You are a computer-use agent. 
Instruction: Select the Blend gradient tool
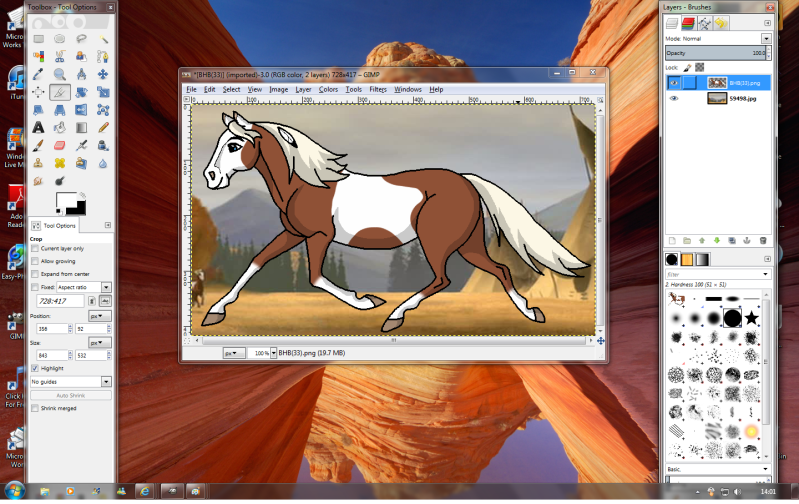(x=81, y=127)
